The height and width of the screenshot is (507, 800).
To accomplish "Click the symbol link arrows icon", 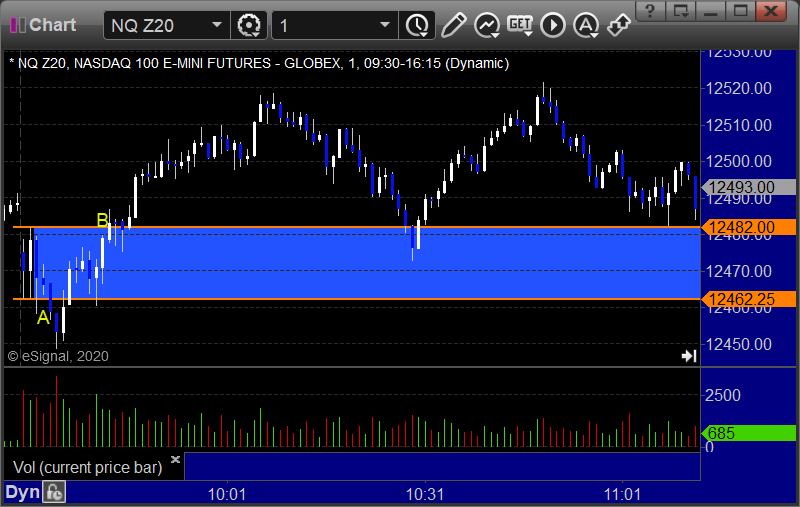I will pyautogui.click(x=618, y=25).
